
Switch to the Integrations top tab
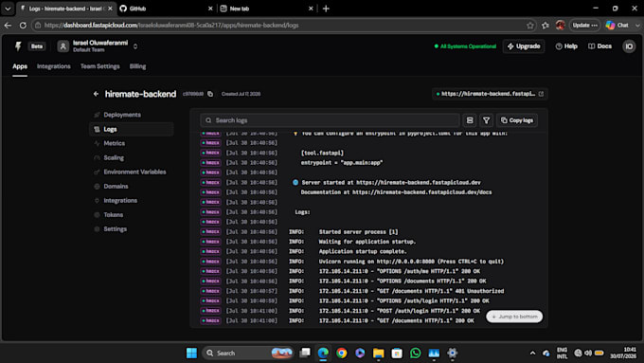(x=54, y=66)
